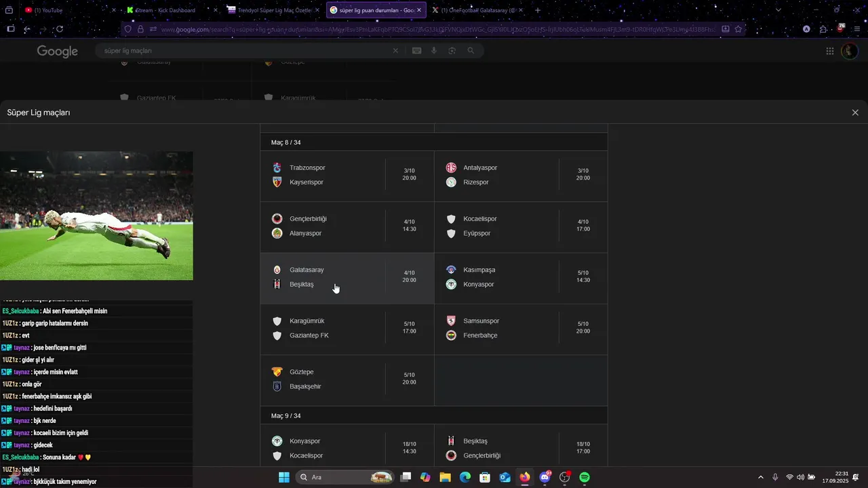This screenshot has height=488, width=868.
Task: Open the Trabzonspor vs Kayserispor match
Action: (x=347, y=175)
